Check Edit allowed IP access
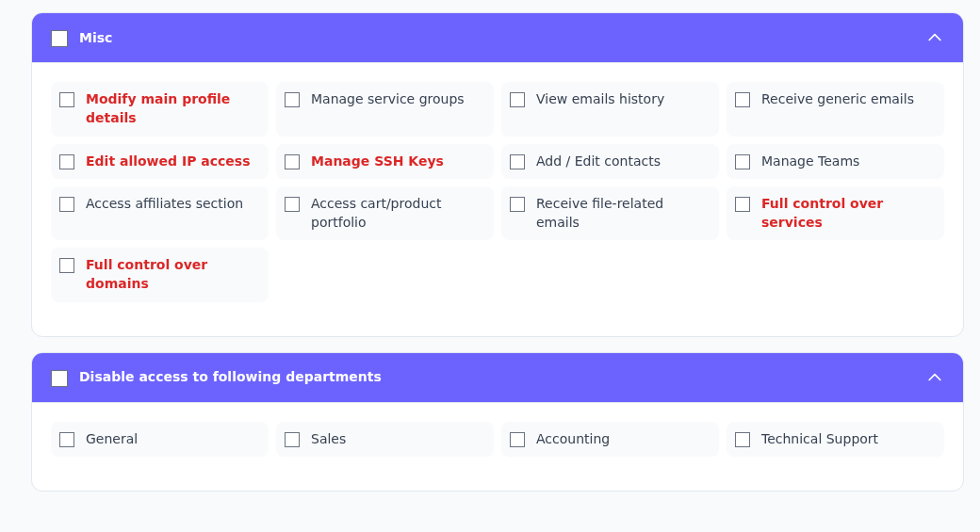980x532 pixels. pyautogui.click(x=67, y=162)
